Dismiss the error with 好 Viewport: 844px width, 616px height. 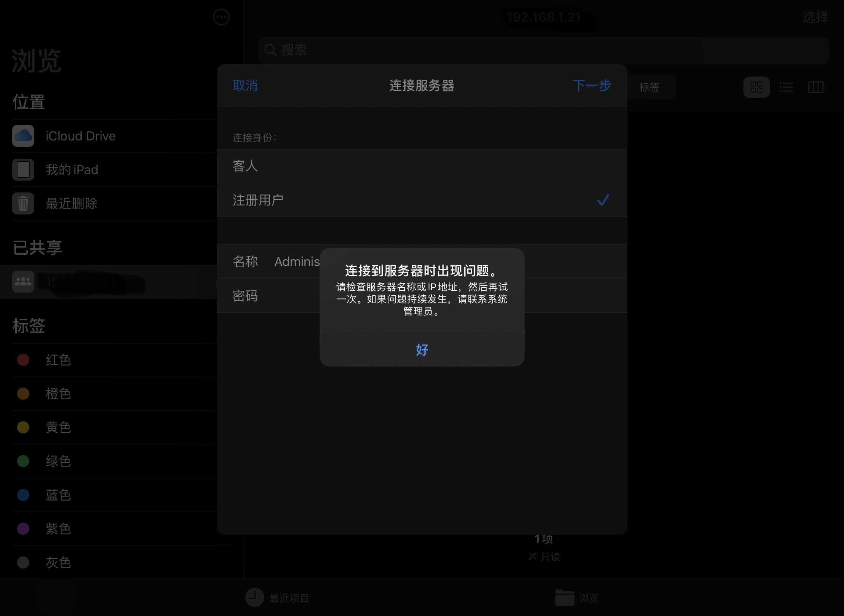[x=421, y=350]
